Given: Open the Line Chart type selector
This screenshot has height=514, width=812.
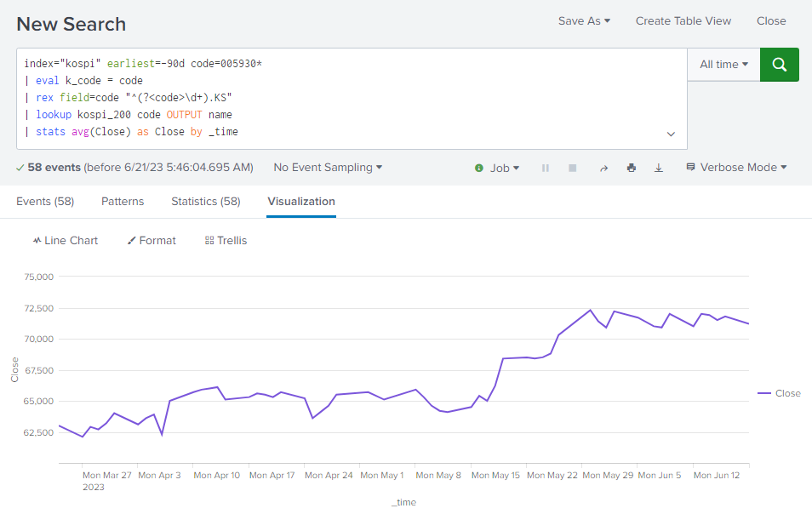Looking at the screenshot, I should click(66, 240).
